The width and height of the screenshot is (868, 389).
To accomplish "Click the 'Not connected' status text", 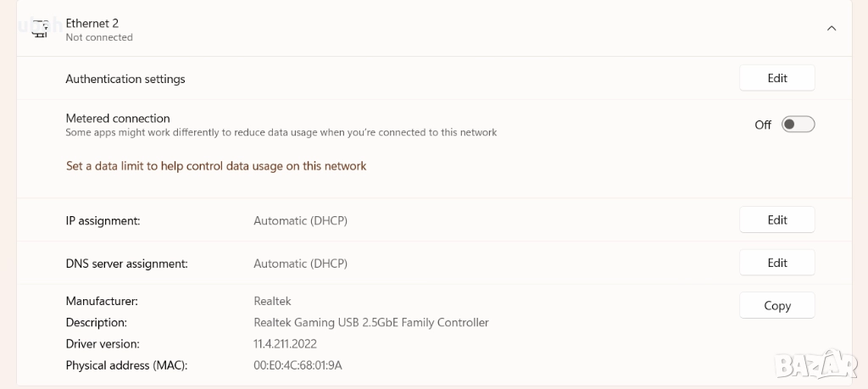I will click(x=99, y=37).
